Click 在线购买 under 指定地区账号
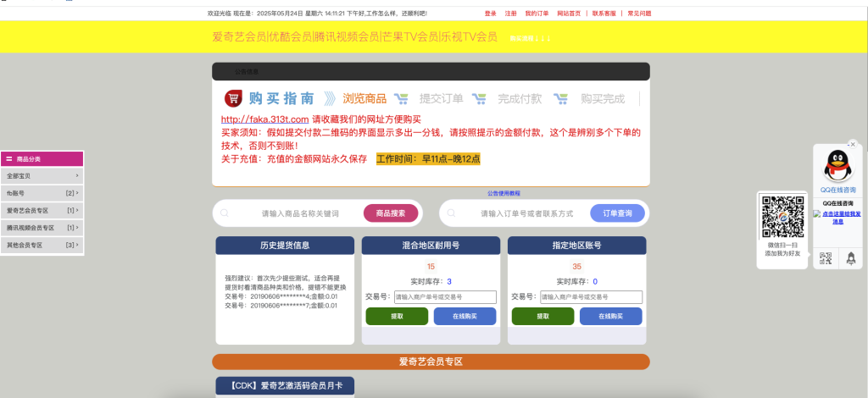Screen dimensions: 868x398 coord(610,316)
